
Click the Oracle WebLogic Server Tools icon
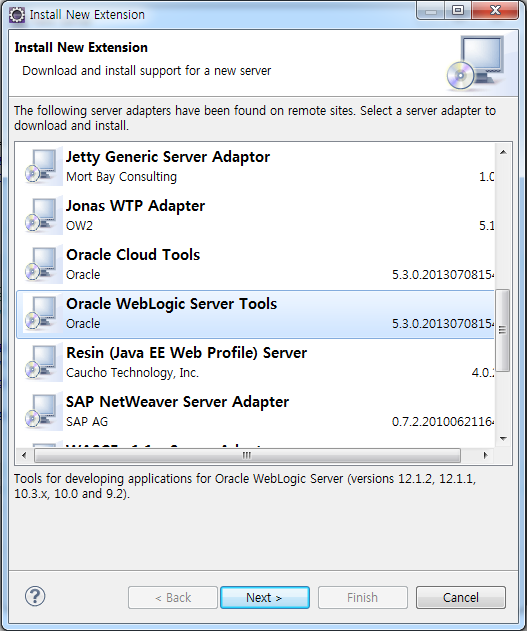(x=41, y=313)
